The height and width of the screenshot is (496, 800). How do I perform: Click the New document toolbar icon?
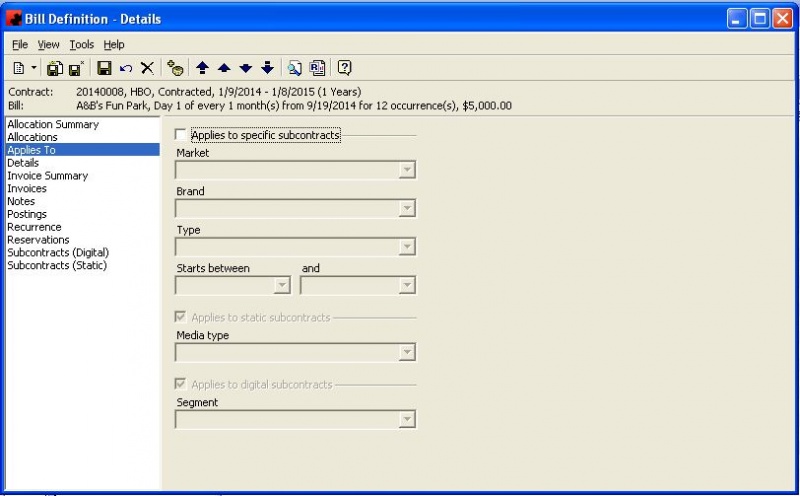point(19,68)
